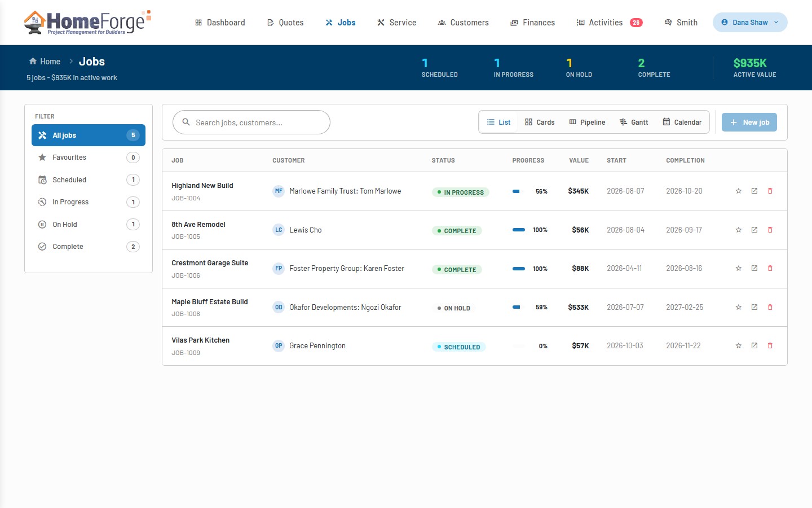Screen dimensions: 812x508
Task: Click Highland New Build progress bar
Action: [x=519, y=191]
